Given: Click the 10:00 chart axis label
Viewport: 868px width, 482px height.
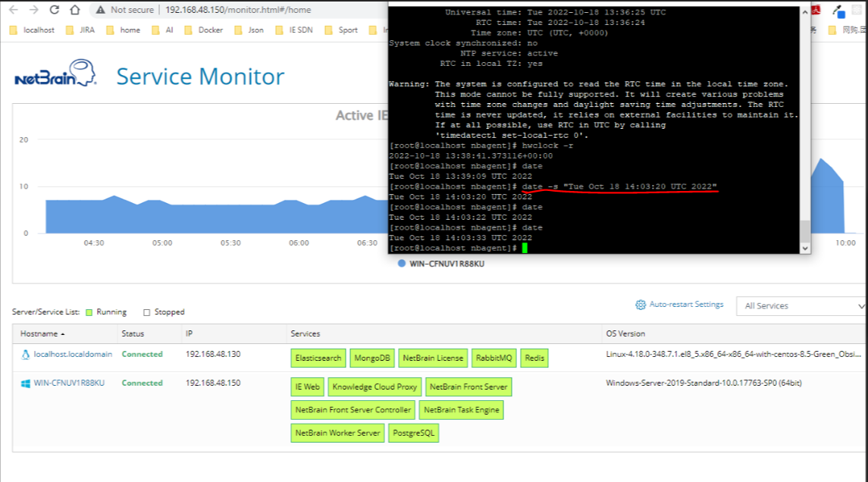Looking at the screenshot, I should 845,243.
